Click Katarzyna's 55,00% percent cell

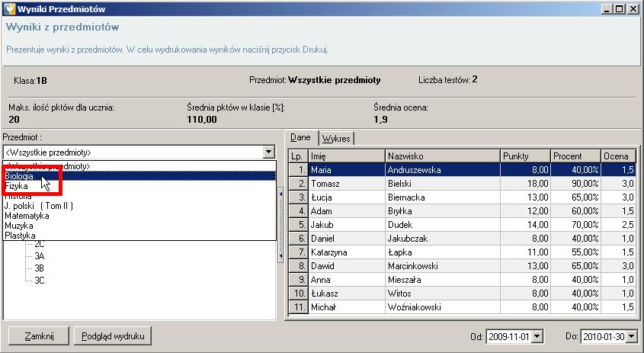pos(575,252)
